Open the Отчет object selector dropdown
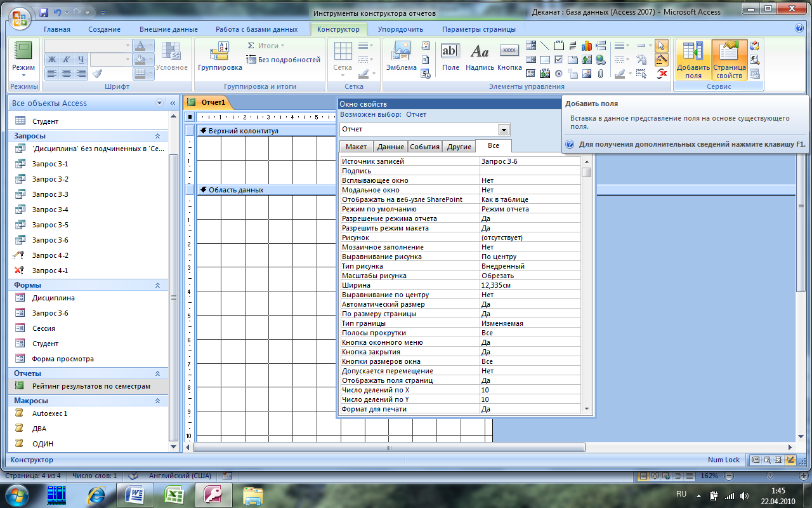The height and width of the screenshot is (508, 812). click(504, 130)
